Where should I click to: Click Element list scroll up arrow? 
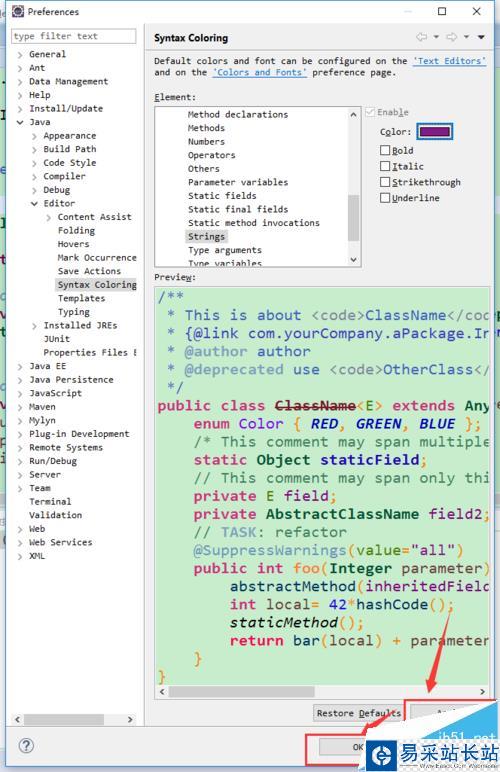point(353,114)
